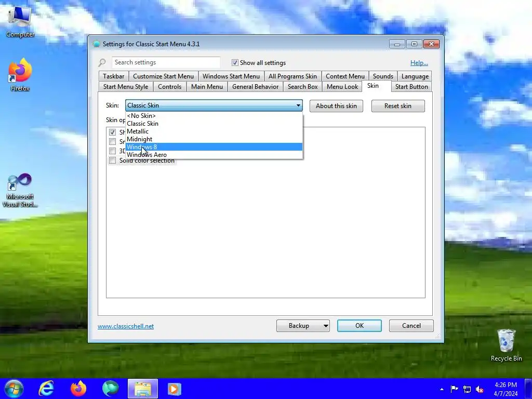Tick the second skin option checkbox
532x399 pixels.
point(112,141)
